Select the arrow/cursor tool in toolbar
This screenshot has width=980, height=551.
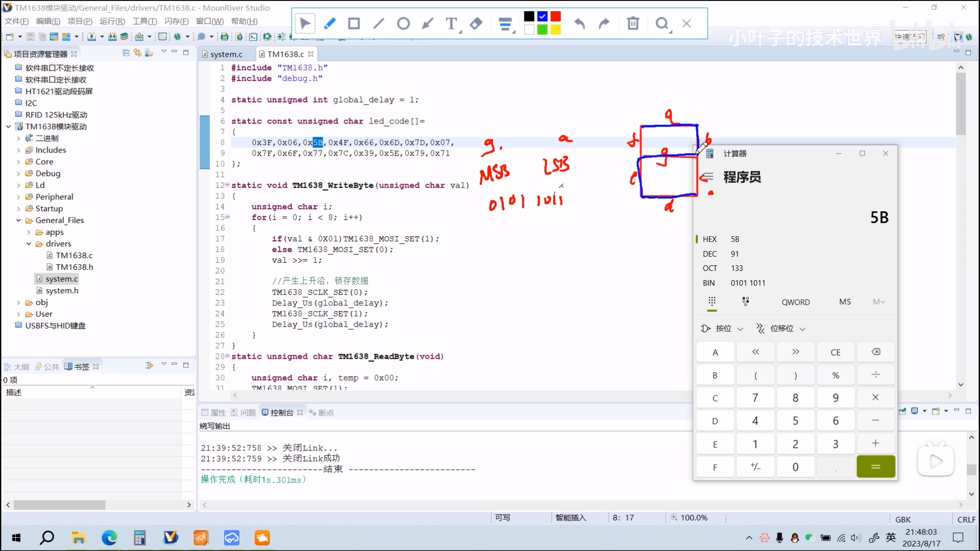304,23
